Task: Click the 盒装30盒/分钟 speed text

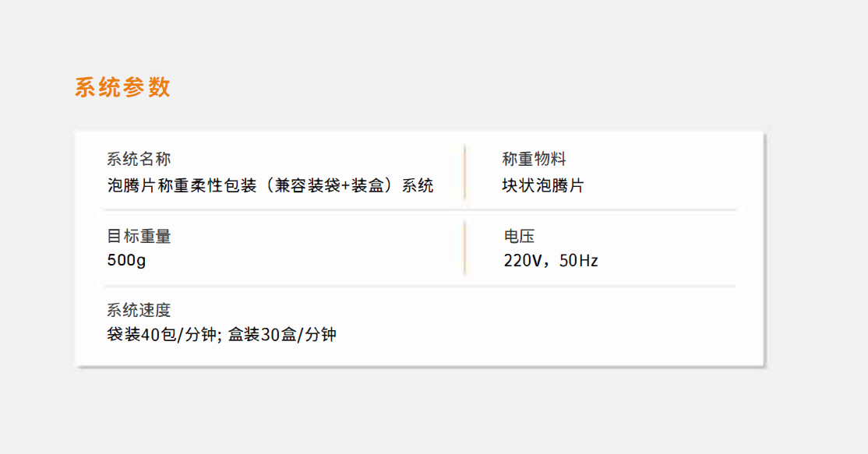Action: click(282, 335)
